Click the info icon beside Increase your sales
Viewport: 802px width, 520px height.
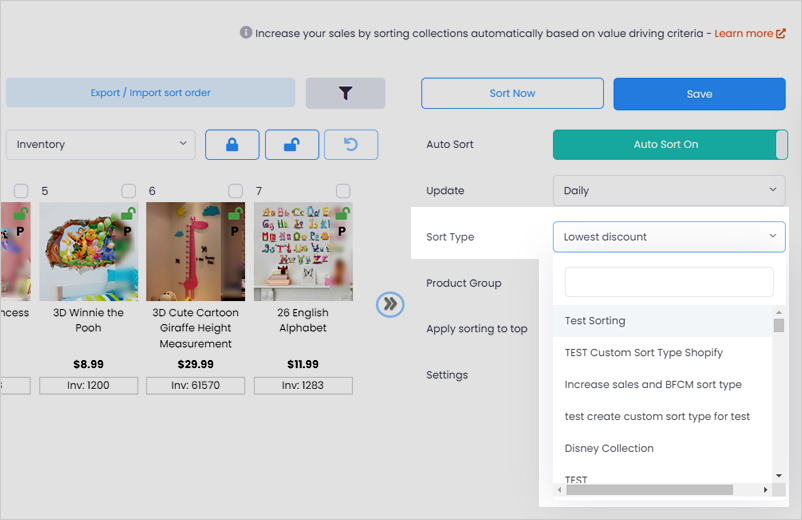point(246,32)
